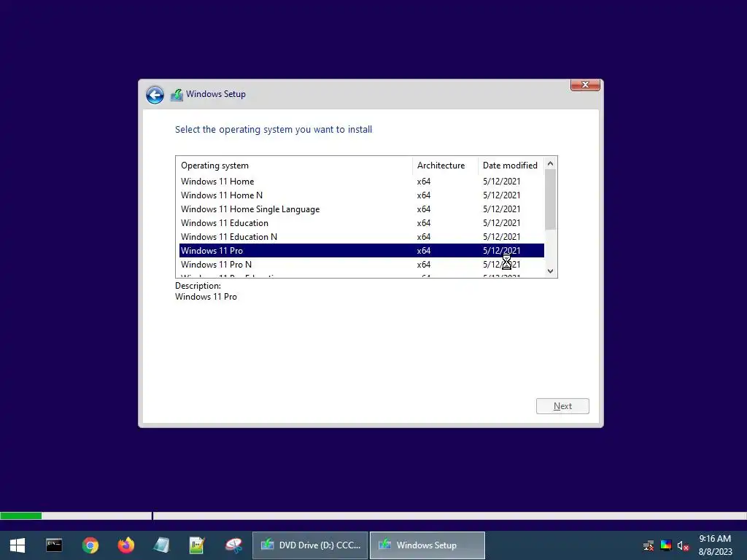
Task: Select Windows 11 Home N row
Action: (362, 195)
